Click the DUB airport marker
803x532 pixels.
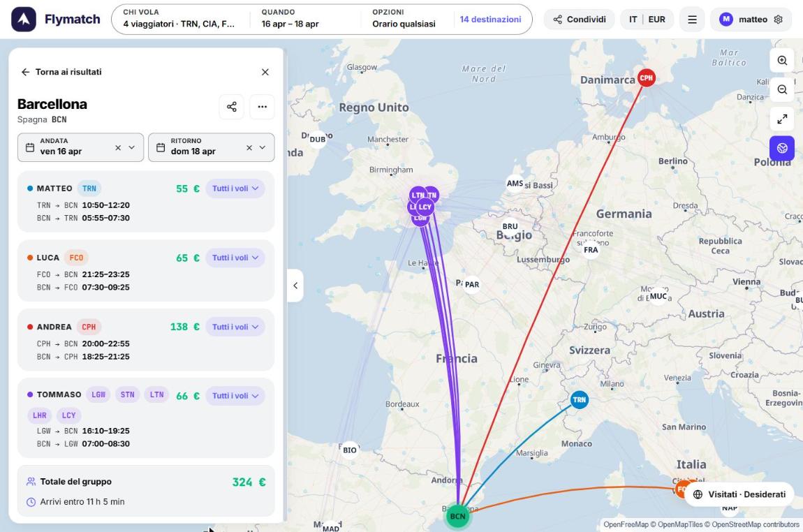pos(318,139)
